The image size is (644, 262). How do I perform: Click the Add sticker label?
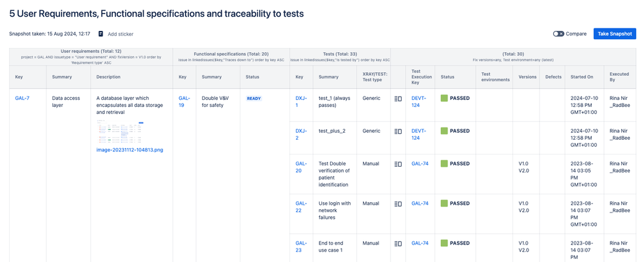point(121,34)
